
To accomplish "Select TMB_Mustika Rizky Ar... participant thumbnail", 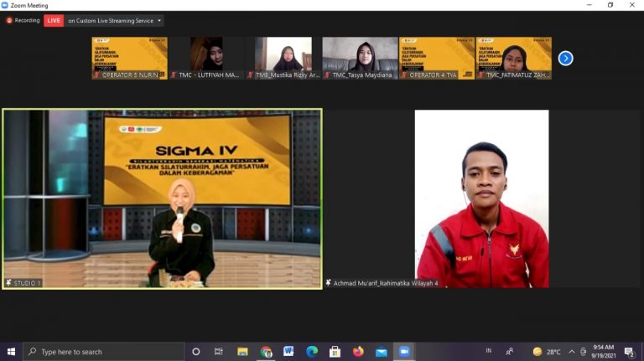I will pyautogui.click(x=283, y=58).
